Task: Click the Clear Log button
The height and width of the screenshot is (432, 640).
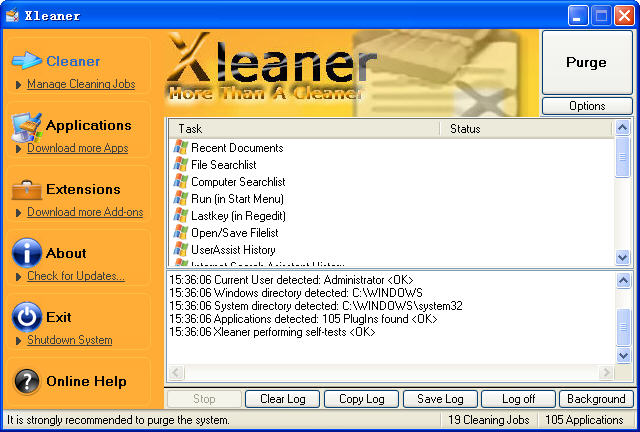Action: 282,399
